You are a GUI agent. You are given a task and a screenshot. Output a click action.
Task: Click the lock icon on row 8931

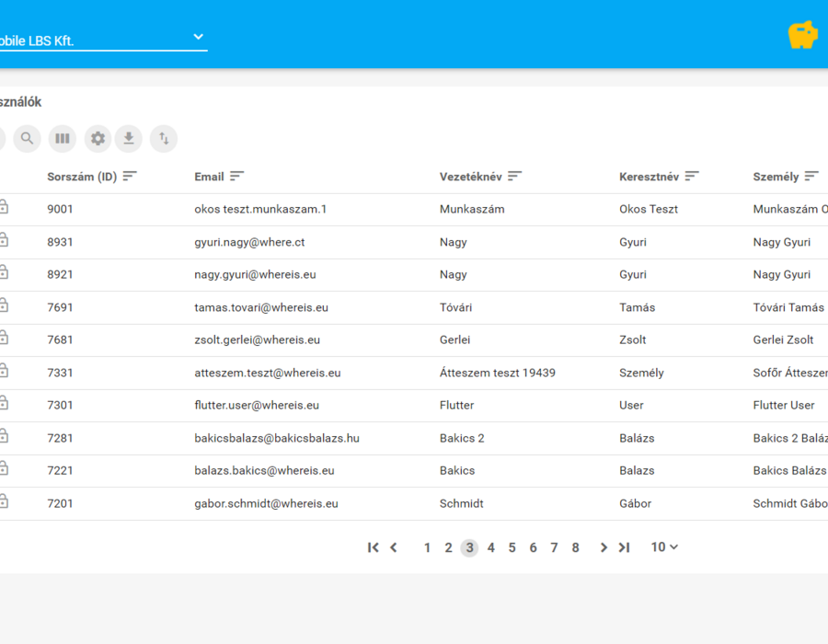coord(3,240)
